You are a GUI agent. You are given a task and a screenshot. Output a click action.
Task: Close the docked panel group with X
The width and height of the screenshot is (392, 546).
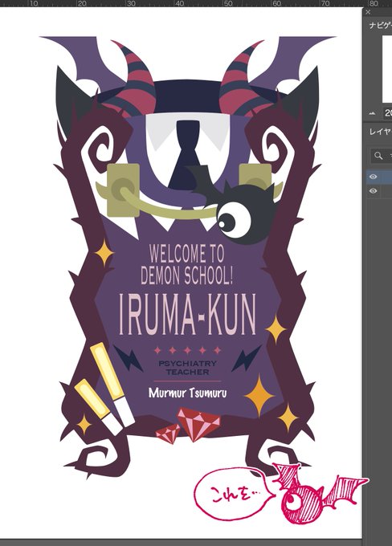[x=368, y=12]
